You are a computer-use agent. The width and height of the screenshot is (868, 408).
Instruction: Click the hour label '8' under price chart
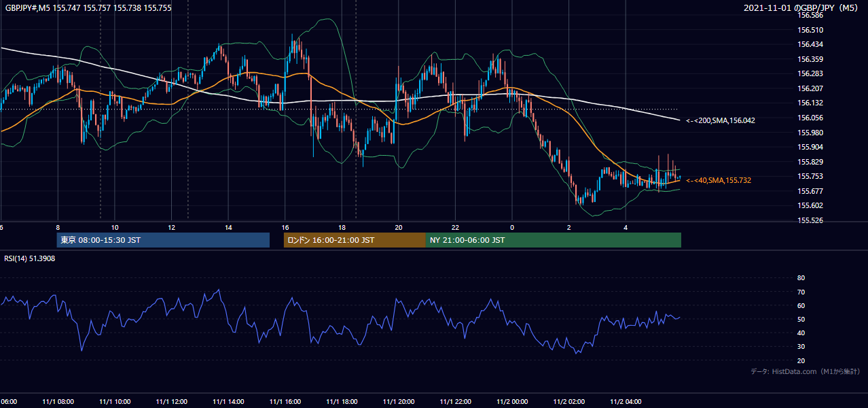pyautogui.click(x=58, y=227)
